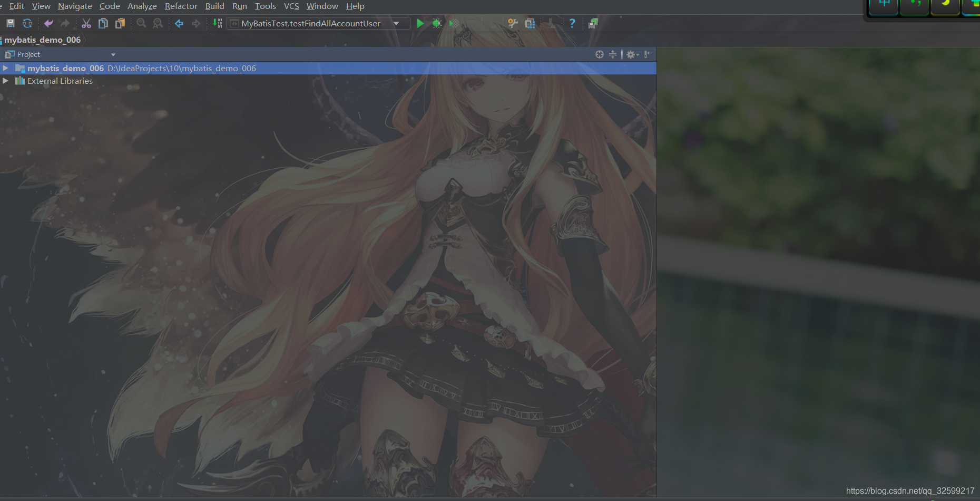Select the mybatis_demo_006 project row
This screenshot has width=980, height=501.
(328, 68)
